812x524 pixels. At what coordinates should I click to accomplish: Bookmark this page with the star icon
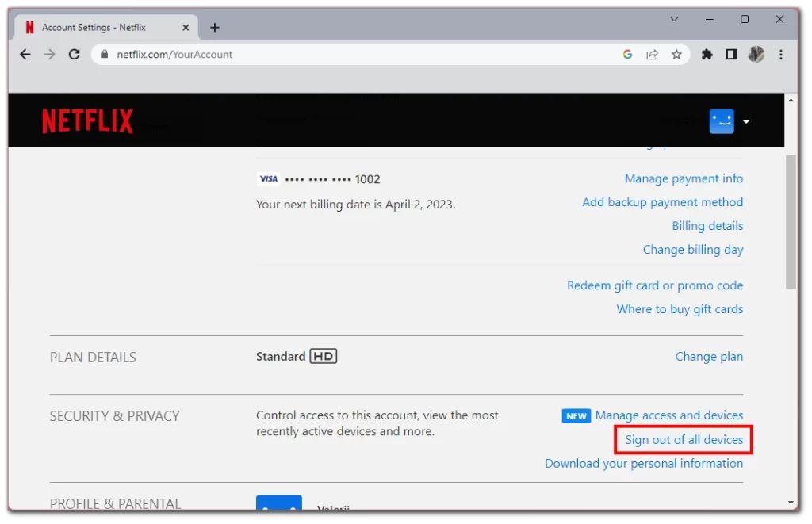tap(676, 55)
